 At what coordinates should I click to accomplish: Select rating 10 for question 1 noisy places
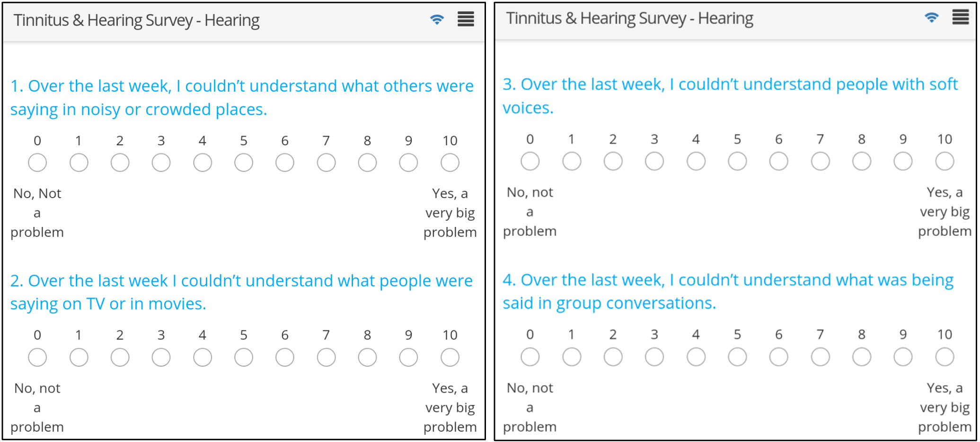pos(450,163)
